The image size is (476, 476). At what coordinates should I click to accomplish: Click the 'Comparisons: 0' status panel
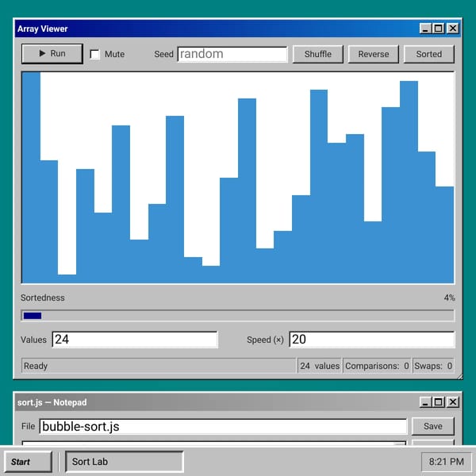click(377, 366)
